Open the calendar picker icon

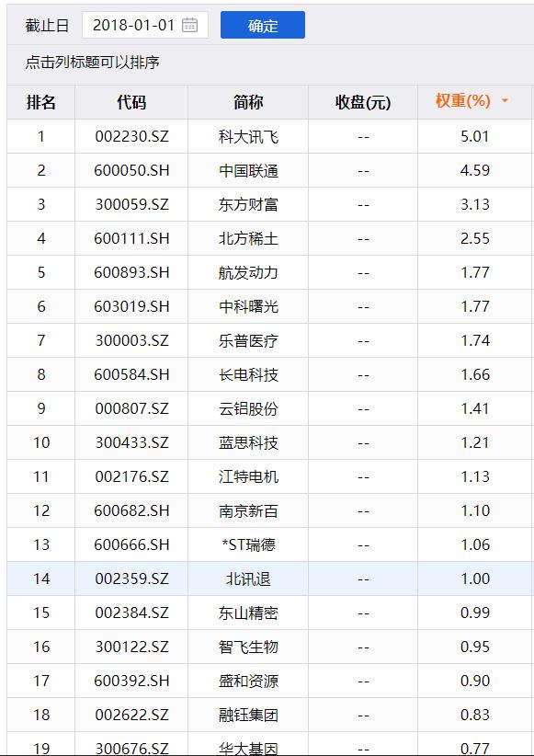click(x=189, y=25)
